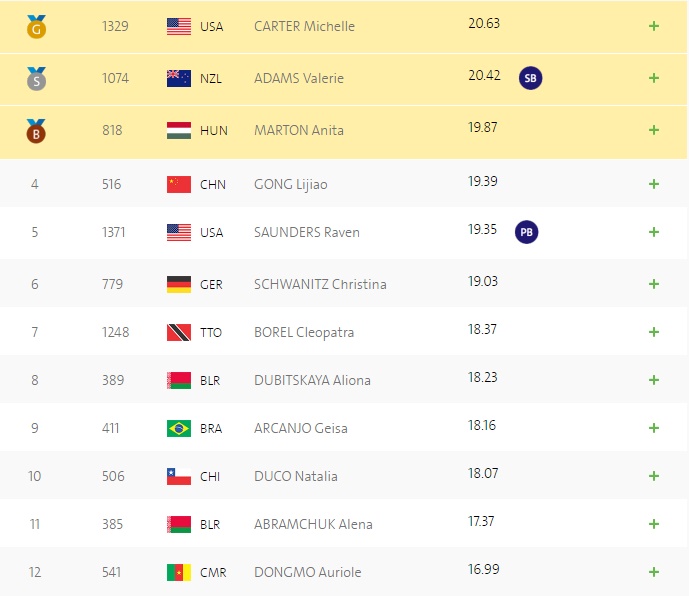689x596 pixels.
Task: Open ADAMS Valerie's athlete profile
Action: tap(299, 78)
